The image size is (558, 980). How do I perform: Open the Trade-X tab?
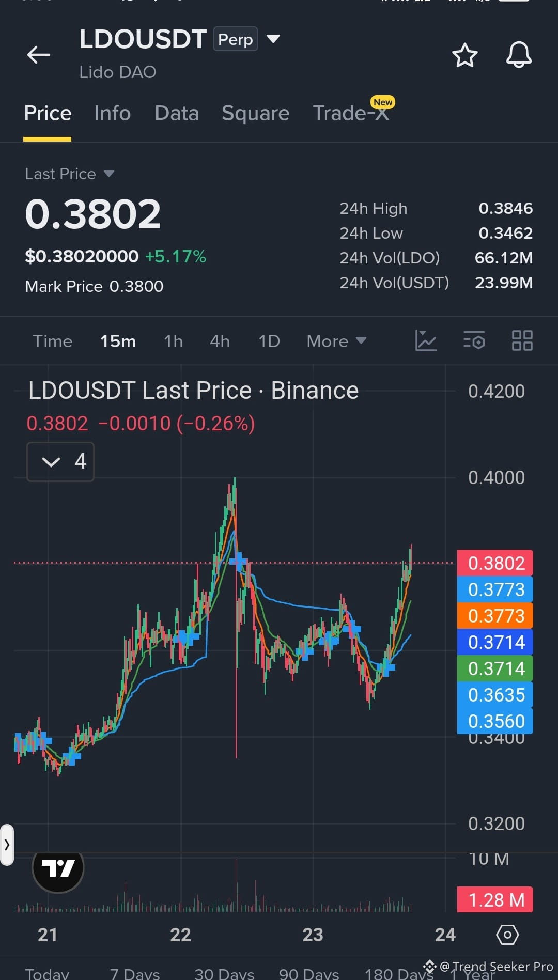click(x=351, y=113)
